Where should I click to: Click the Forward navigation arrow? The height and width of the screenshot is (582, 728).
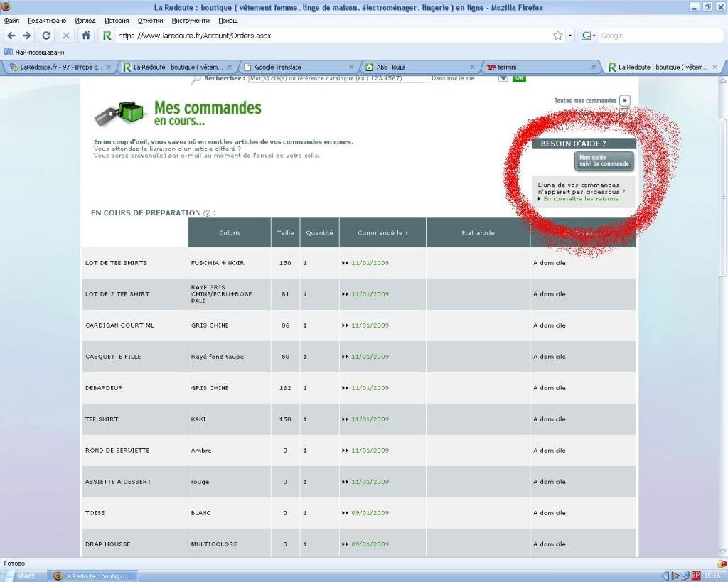(27, 36)
